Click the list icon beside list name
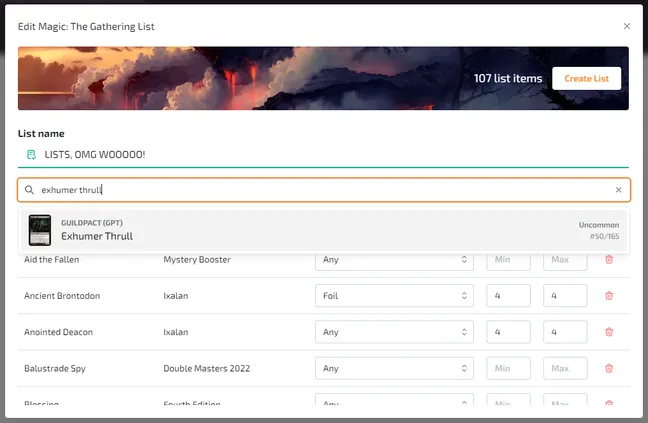This screenshot has width=648, height=423. click(x=31, y=155)
